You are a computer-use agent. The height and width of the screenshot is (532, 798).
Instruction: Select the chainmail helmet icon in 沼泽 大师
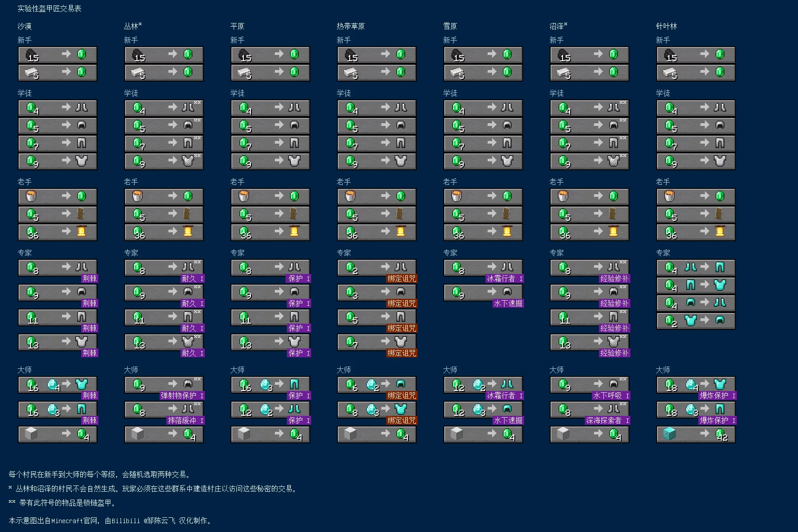pyautogui.click(x=614, y=384)
